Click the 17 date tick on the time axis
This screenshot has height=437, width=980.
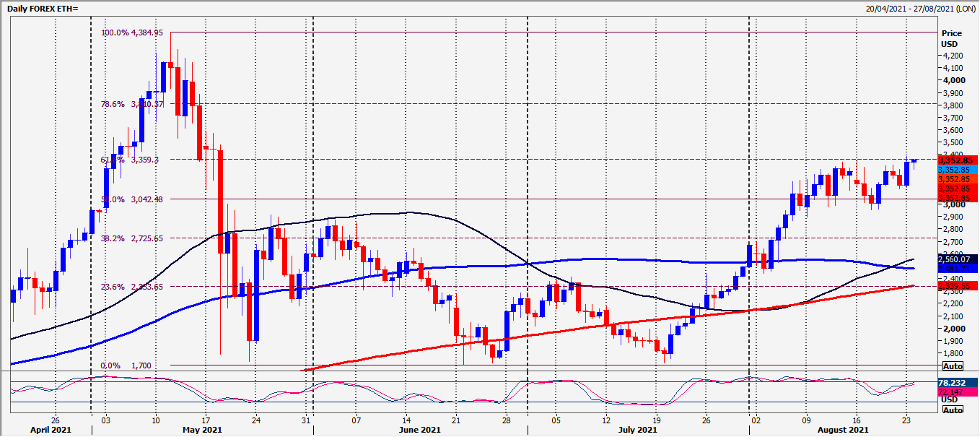(x=206, y=419)
